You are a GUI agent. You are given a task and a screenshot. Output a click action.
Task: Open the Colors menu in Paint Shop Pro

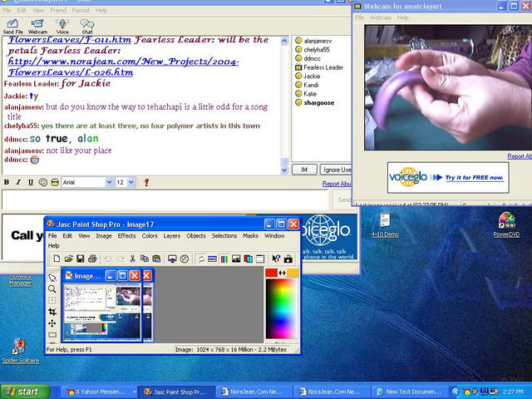tap(150, 236)
